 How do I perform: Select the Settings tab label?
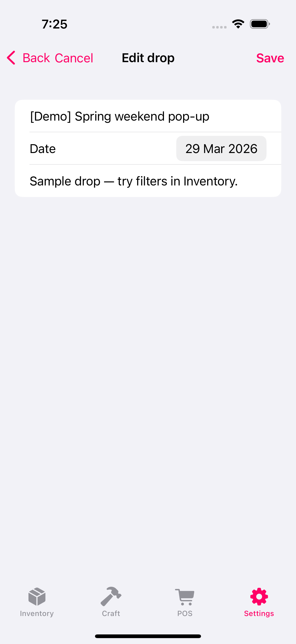coord(259,613)
